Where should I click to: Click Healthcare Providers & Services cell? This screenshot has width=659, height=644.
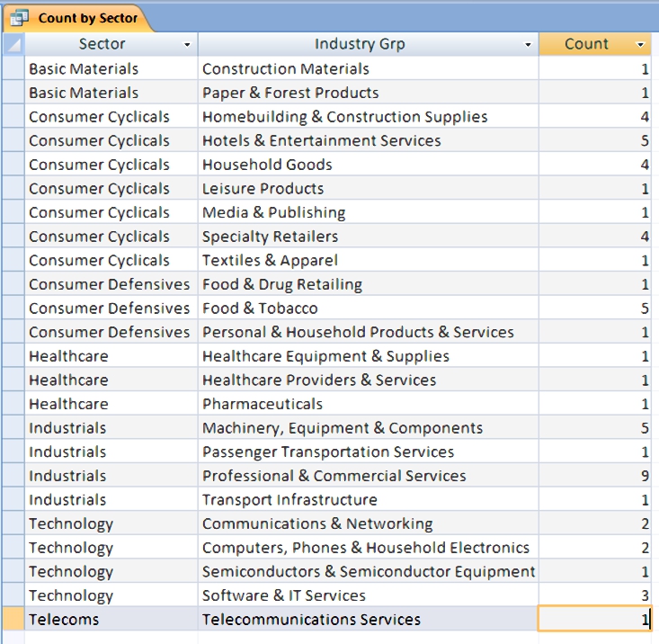369,380
